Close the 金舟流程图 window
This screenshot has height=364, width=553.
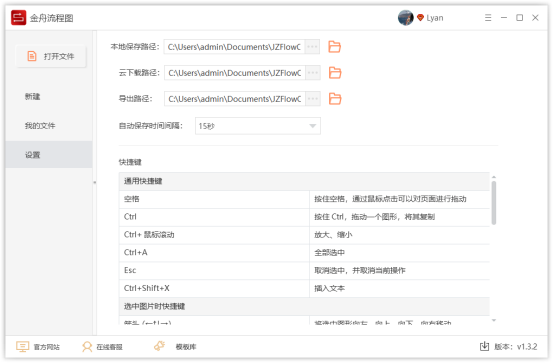point(535,18)
